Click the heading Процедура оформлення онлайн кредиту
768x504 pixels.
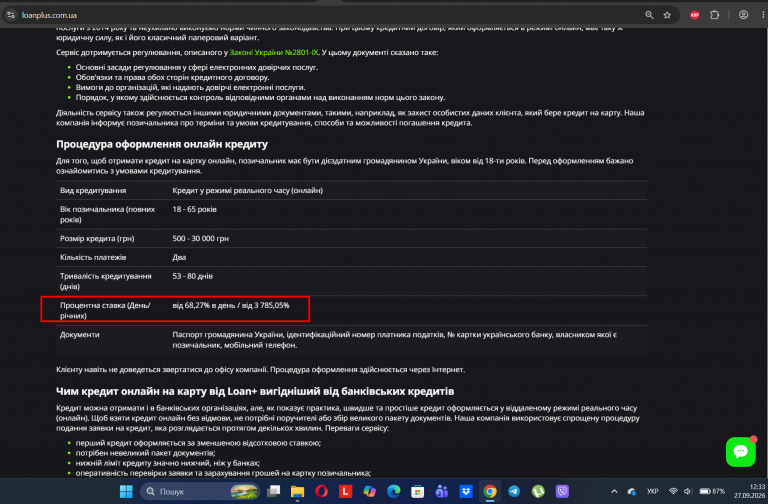tap(162, 144)
